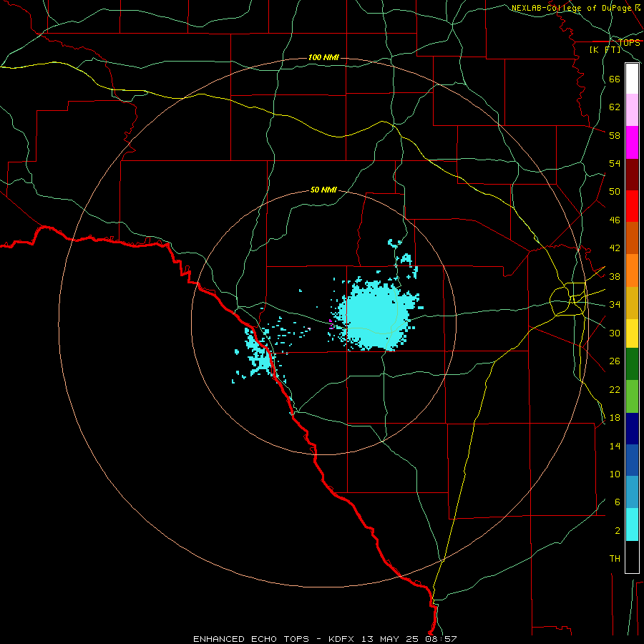
Task: Click the '26' scale value
Action: (615, 361)
